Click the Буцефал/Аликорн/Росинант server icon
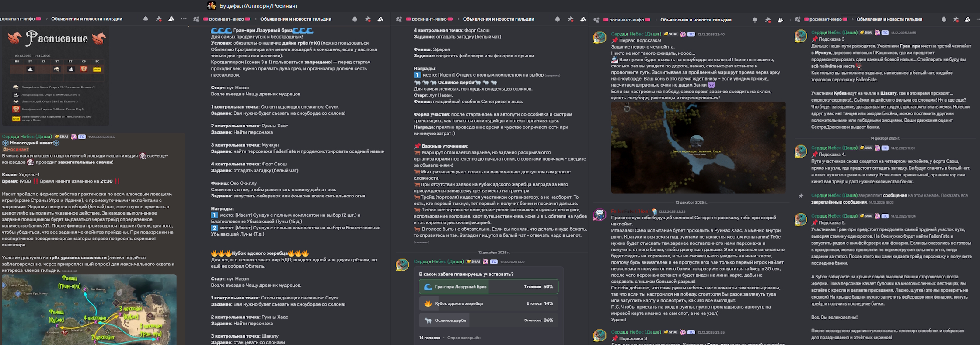 212,6
